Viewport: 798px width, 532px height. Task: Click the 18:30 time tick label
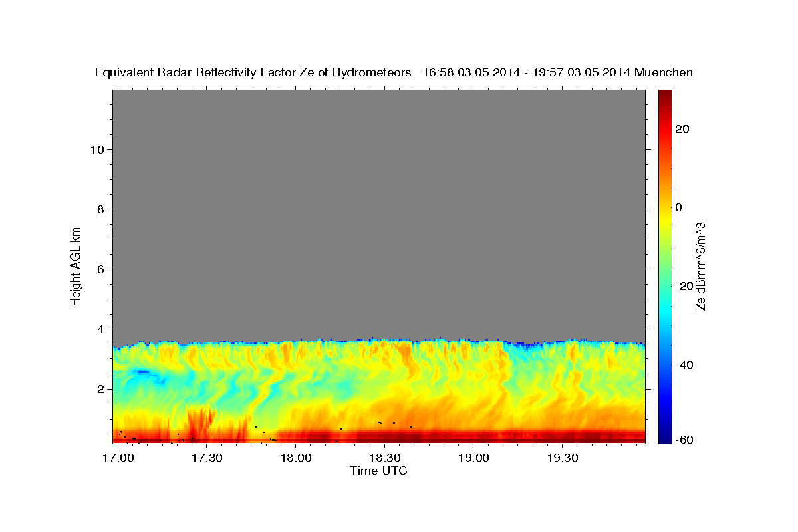click(x=384, y=458)
